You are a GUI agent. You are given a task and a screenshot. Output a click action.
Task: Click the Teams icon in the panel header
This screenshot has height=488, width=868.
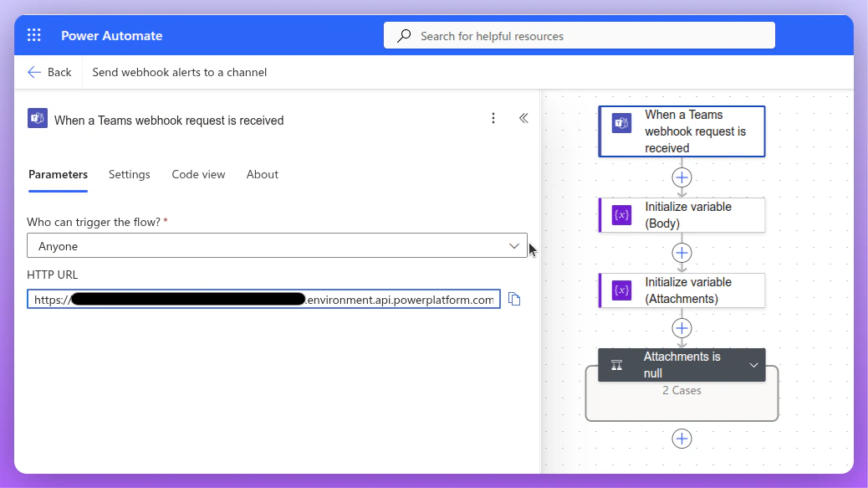(x=37, y=119)
